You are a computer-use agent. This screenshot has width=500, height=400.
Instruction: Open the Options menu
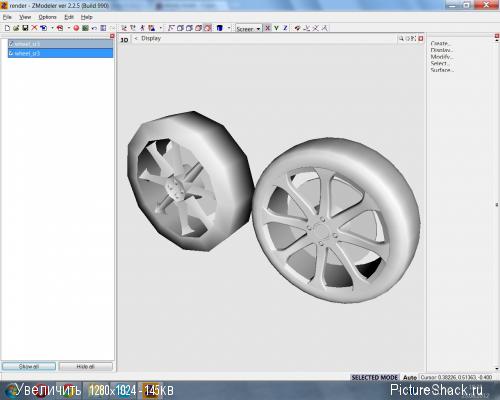pyautogui.click(x=47, y=17)
